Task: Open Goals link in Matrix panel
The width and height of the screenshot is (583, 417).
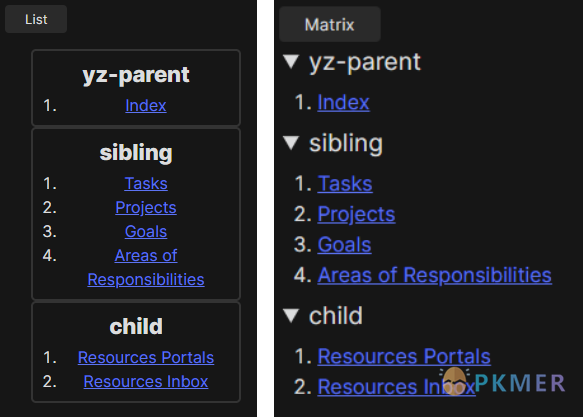Action: [344, 245]
